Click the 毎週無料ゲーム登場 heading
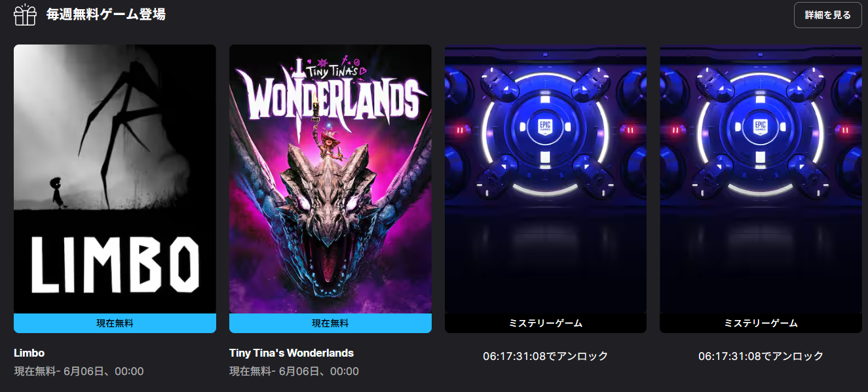The height and width of the screenshot is (392, 868). (105, 14)
